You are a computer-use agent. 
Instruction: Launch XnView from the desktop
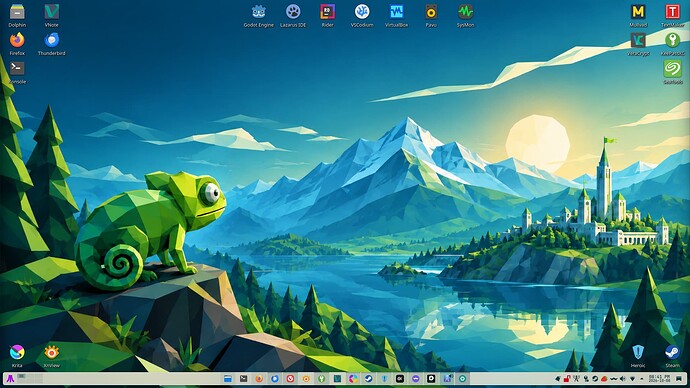point(51,355)
